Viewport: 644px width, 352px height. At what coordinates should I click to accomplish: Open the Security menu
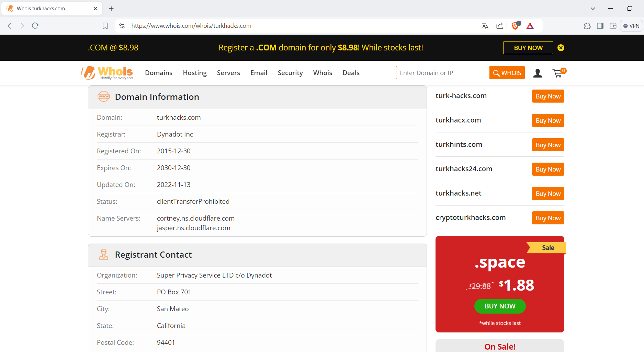(x=290, y=73)
